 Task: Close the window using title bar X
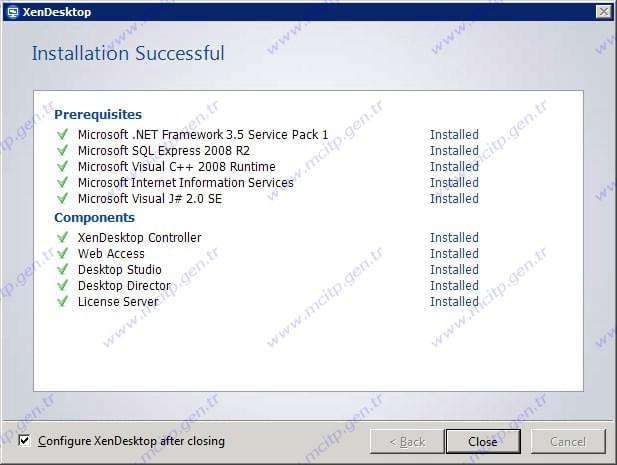click(x=604, y=12)
